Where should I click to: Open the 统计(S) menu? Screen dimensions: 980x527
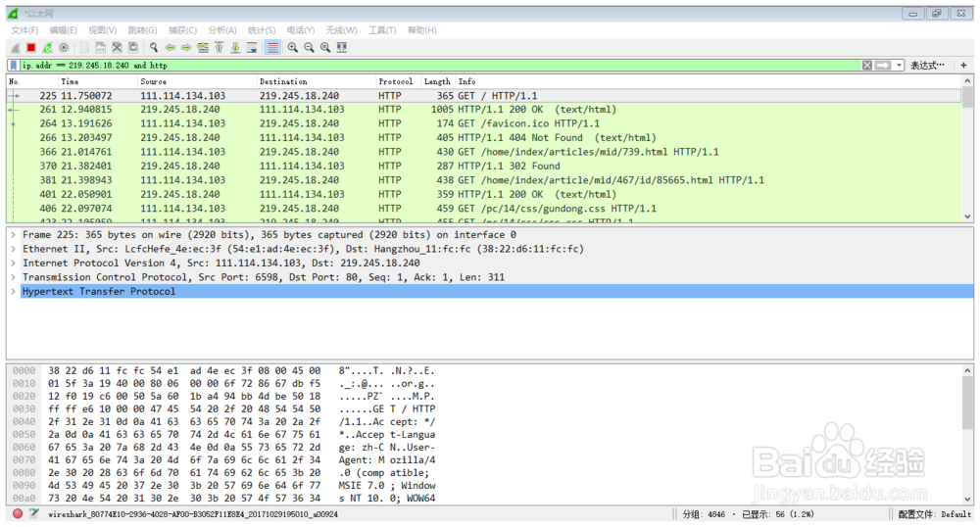coord(262,30)
